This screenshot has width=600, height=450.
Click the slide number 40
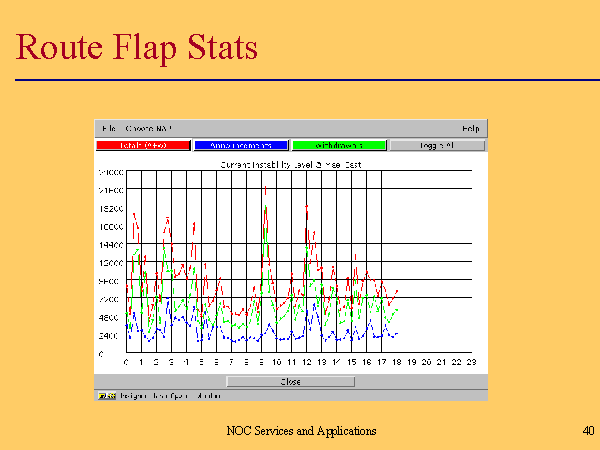tap(587, 430)
